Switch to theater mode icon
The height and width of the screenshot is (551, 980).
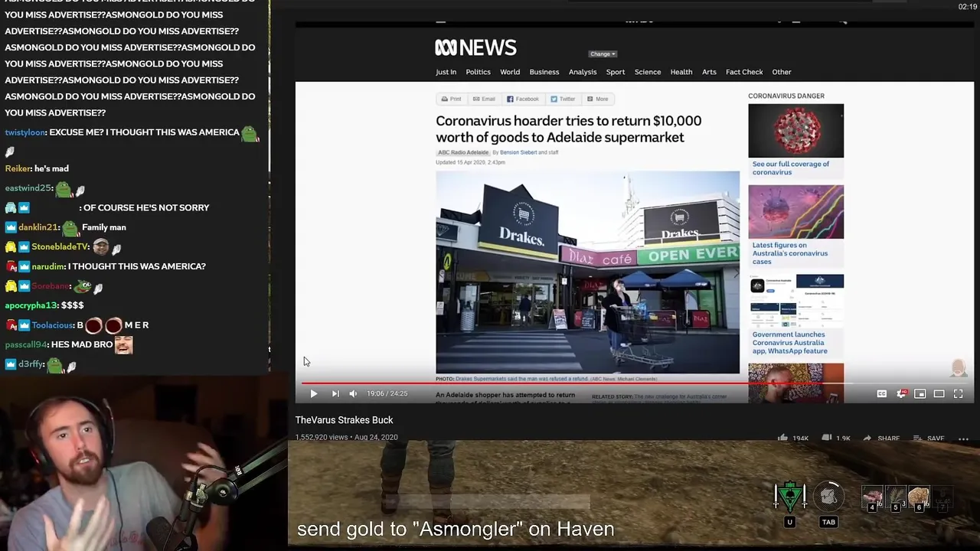tap(939, 393)
